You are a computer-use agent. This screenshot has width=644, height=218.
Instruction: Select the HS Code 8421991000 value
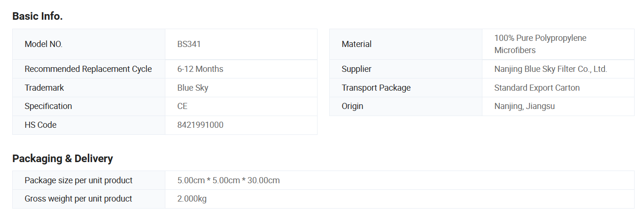[x=201, y=125]
